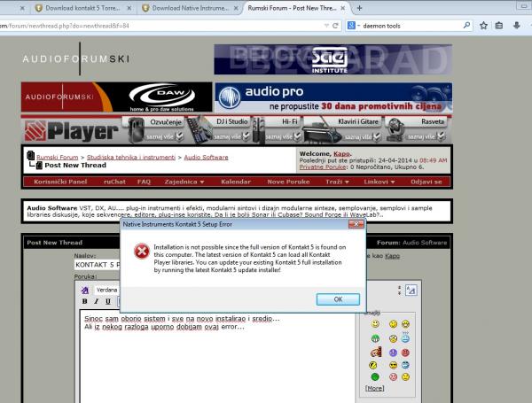532x403 pixels.
Task: Insert the green grinning smiley
Action: 375,338
